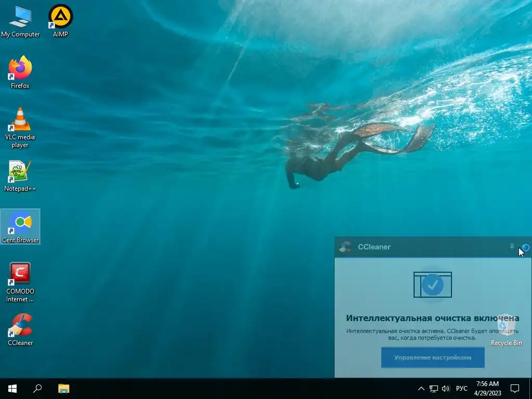Image resolution: width=532 pixels, height=399 pixels.
Task: Select the Notepad++ desktop shortcut
Action: coord(20,176)
